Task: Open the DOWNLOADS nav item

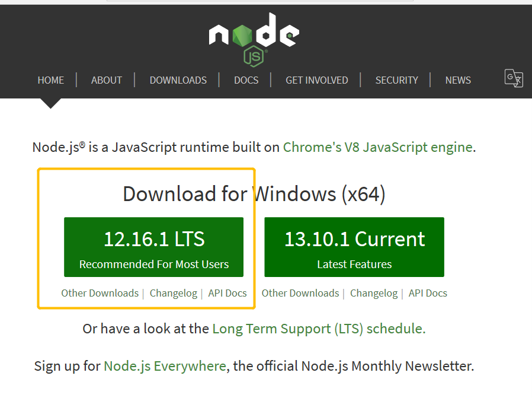Action: click(178, 80)
